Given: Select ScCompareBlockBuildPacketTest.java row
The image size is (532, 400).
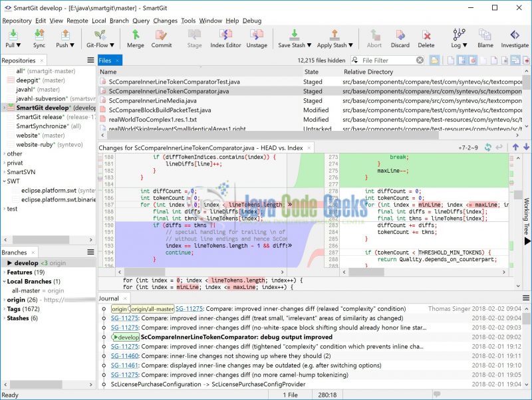Looking at the screenshot, I should pos(311,110).
